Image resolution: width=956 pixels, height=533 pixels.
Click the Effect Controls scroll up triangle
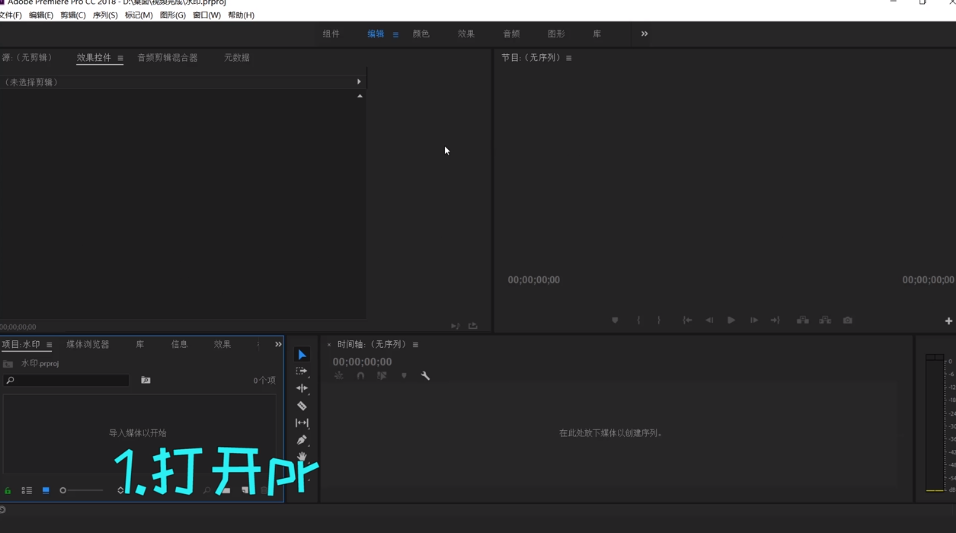(x=360, y=96)
